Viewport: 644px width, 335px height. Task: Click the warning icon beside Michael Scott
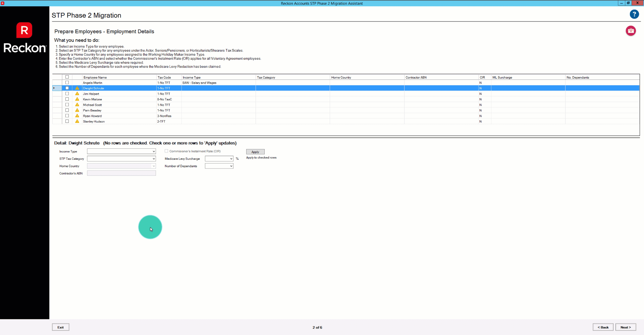click(77, 105)
